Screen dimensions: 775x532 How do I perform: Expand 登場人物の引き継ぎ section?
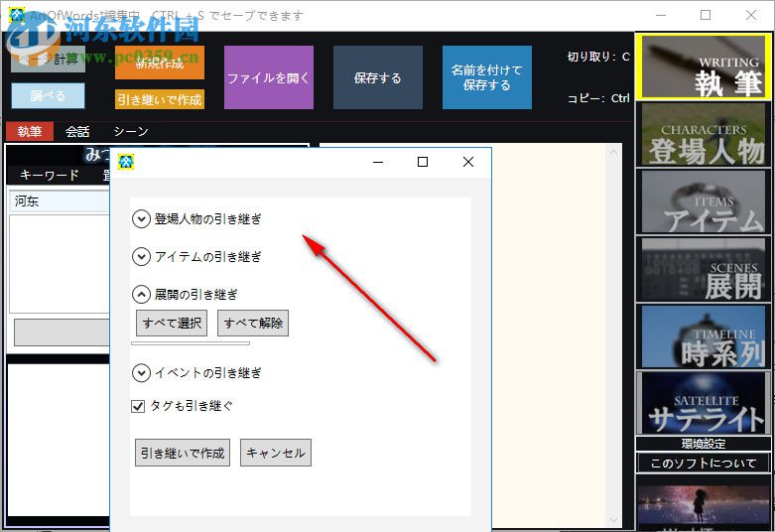click(x=141, y=218)
